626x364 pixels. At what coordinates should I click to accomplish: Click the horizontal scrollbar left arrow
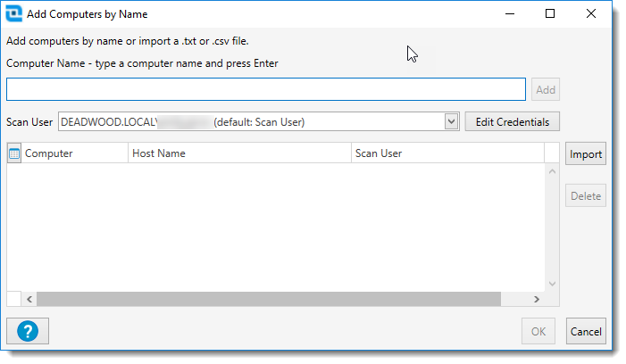pyautogui.click(x=29, y=300)
